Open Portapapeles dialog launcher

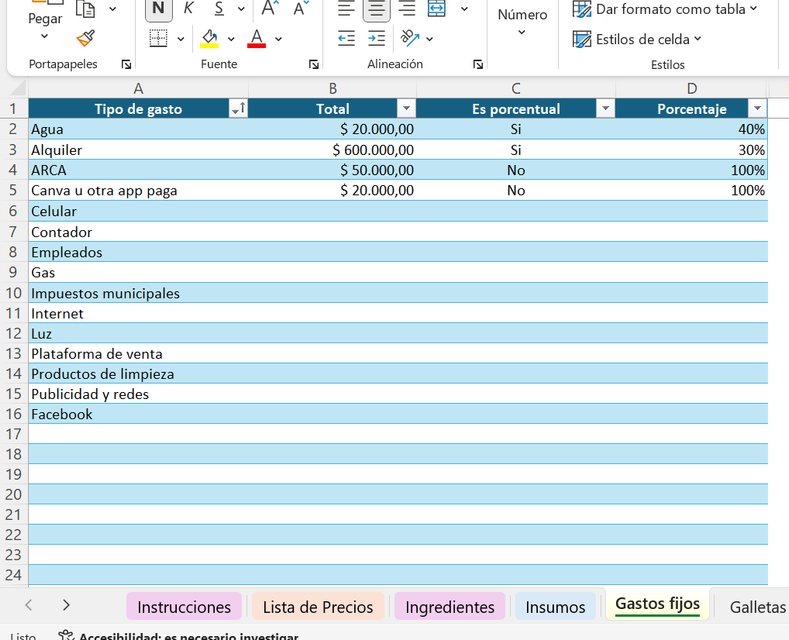click(126, 64)
